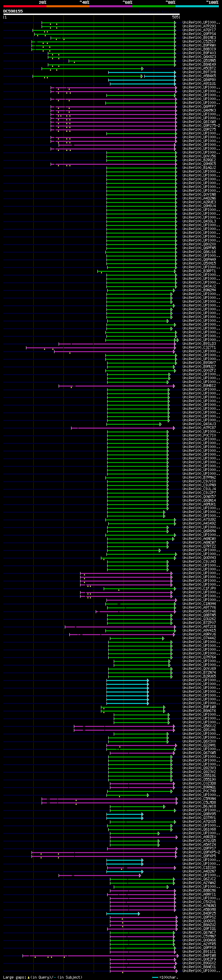
Task: Click UniRef100_P0C7I0 label
Action: [x=199, y=435]
